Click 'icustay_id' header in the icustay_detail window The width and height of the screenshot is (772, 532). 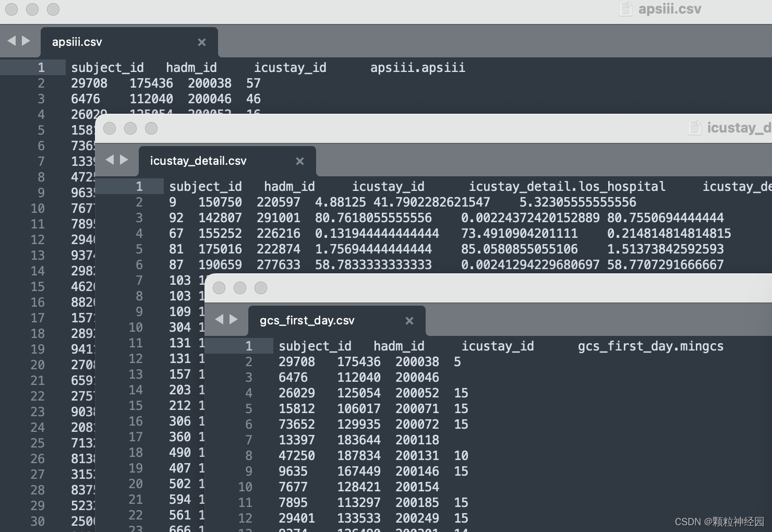tap(388, 187)
